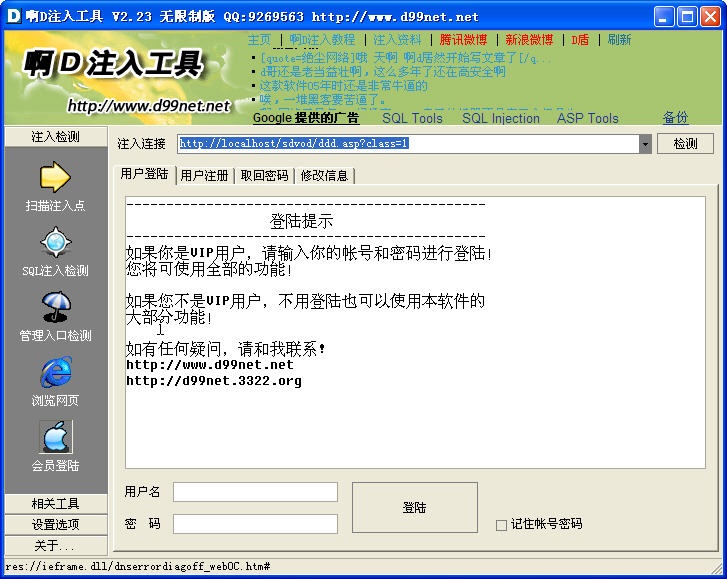727x579 pixels.
Task: Tick the 记住帐号密码 checkbox
Action: pos(501,525)
